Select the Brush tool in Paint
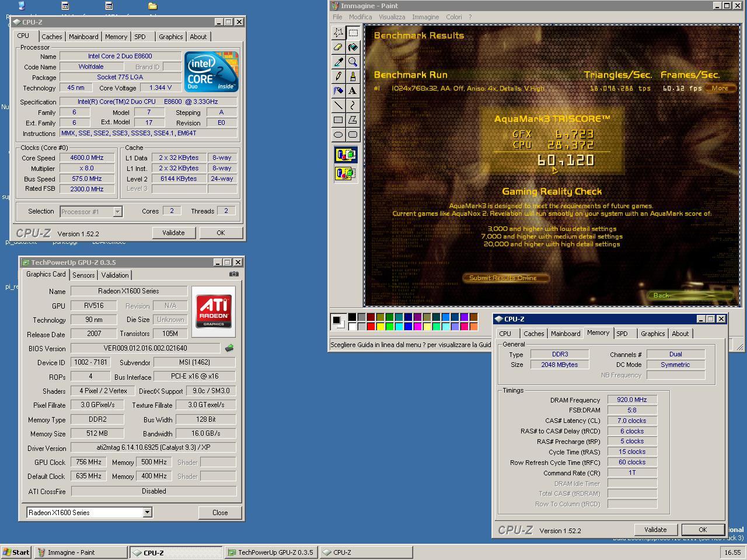The width and height of the screenshot is (747, 560). [x=353, y=76]
